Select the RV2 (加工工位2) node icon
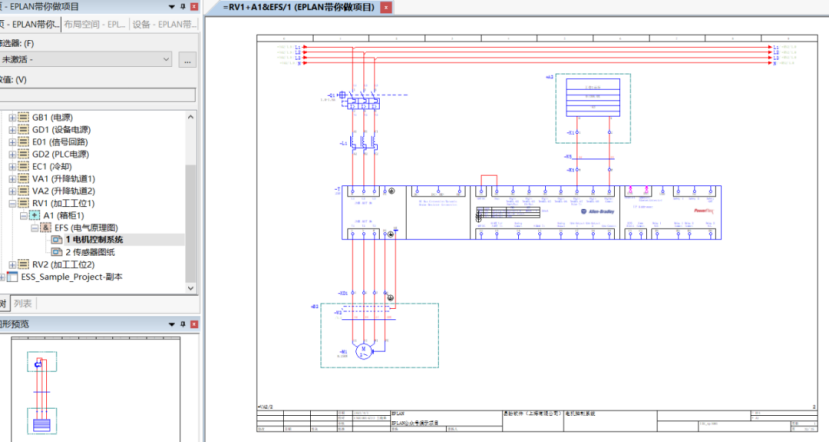The image size is (830, 442). pos(23,264)
